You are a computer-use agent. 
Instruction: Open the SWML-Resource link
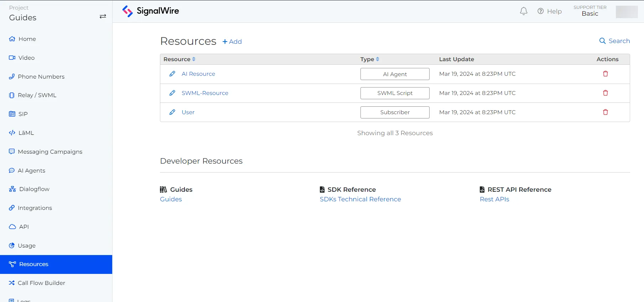[205, 93]
